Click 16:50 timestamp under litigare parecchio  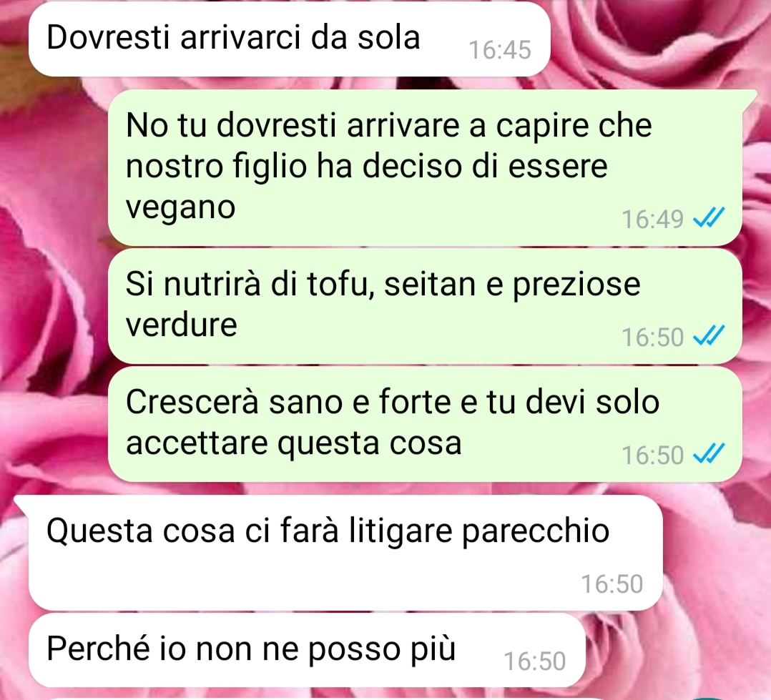coord(612,584)
